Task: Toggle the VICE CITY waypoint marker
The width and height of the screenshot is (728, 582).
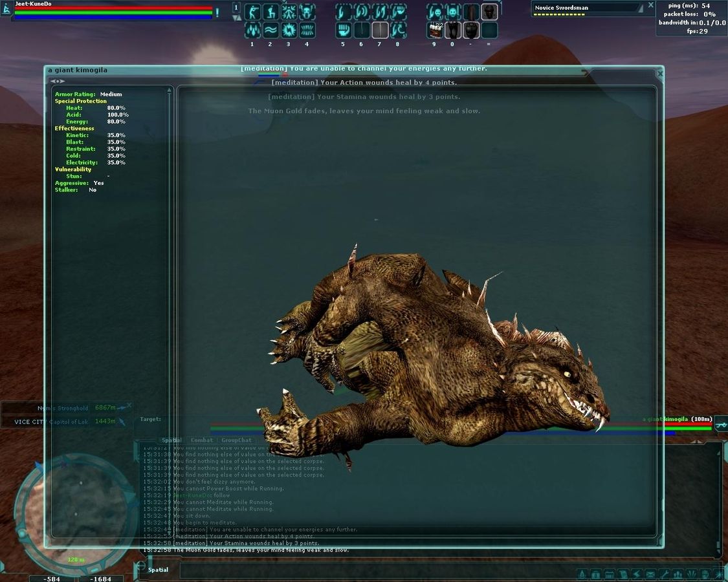Action: tap(122, 422)
